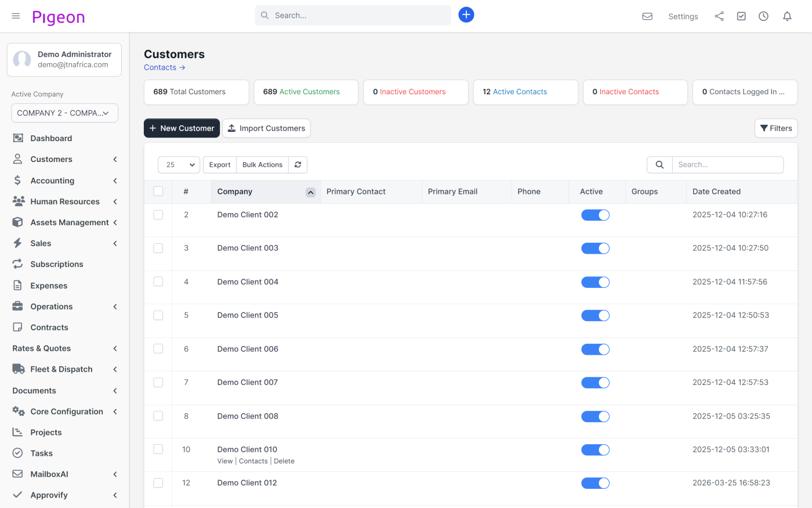Screen dimensions: 812x508
Task: Open the Bulk Actions button
Action: click(x=262, y=165)
